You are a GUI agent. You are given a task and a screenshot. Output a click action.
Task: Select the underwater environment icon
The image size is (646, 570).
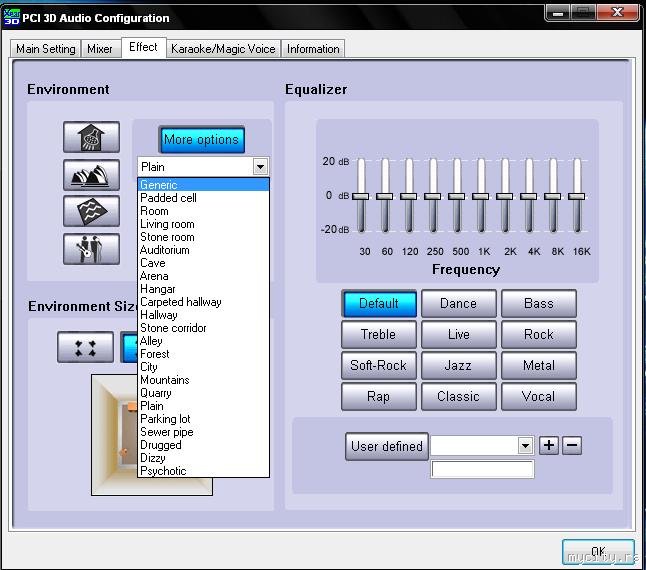pyautogui.click(x=91, y=211)
